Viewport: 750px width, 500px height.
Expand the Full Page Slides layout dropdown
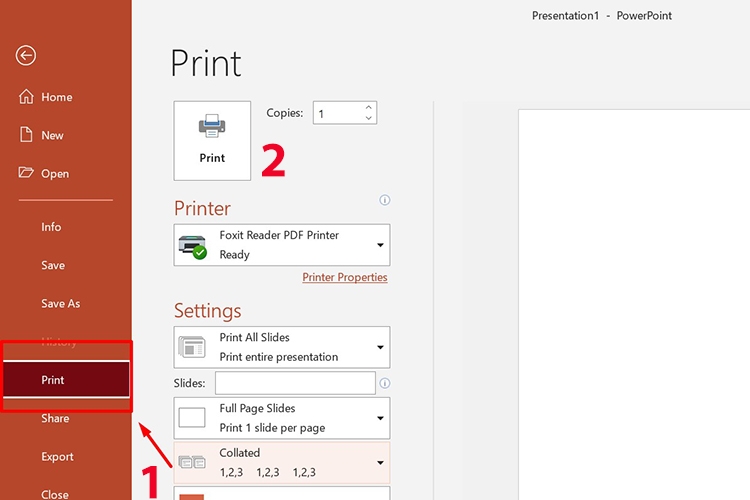pos(282,418)
